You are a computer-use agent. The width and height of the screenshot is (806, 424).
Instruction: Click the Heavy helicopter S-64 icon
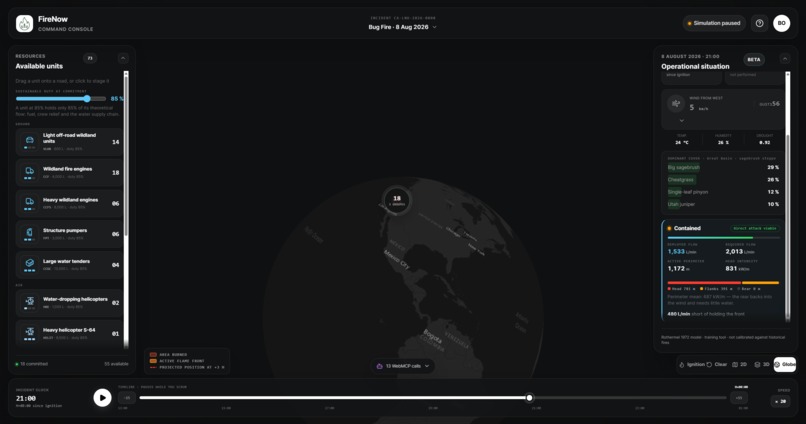coord(30,333)
